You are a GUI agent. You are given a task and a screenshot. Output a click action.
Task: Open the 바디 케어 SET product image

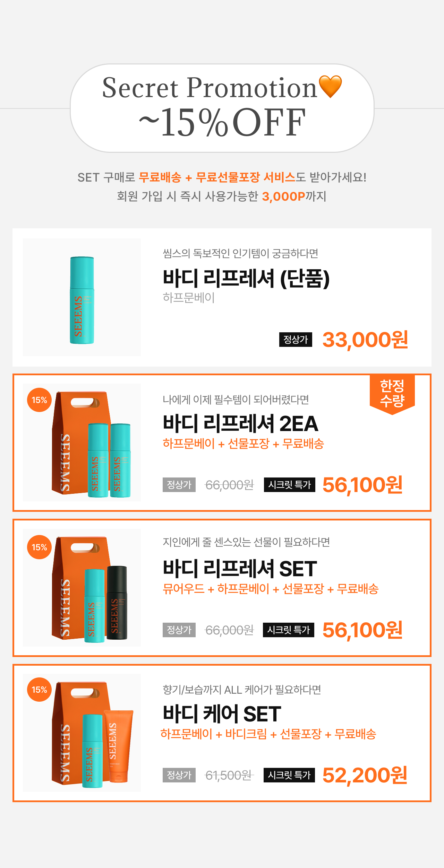[82, 733]
